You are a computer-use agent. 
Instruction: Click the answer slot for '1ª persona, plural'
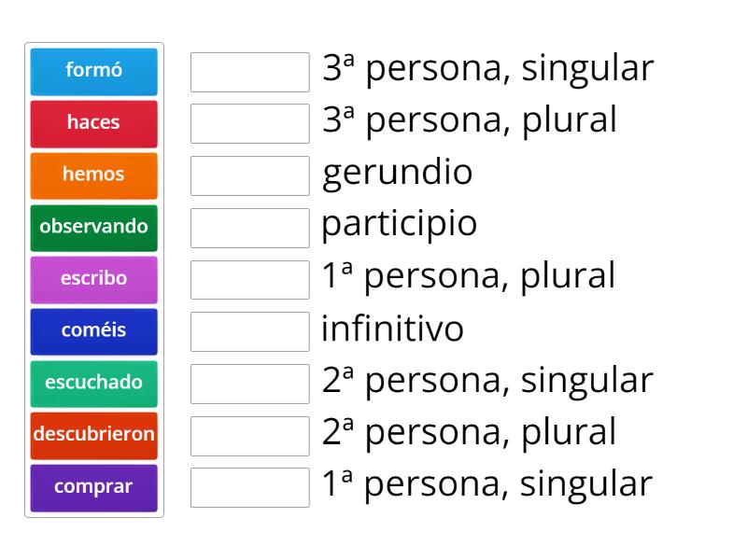click(249, 279)
